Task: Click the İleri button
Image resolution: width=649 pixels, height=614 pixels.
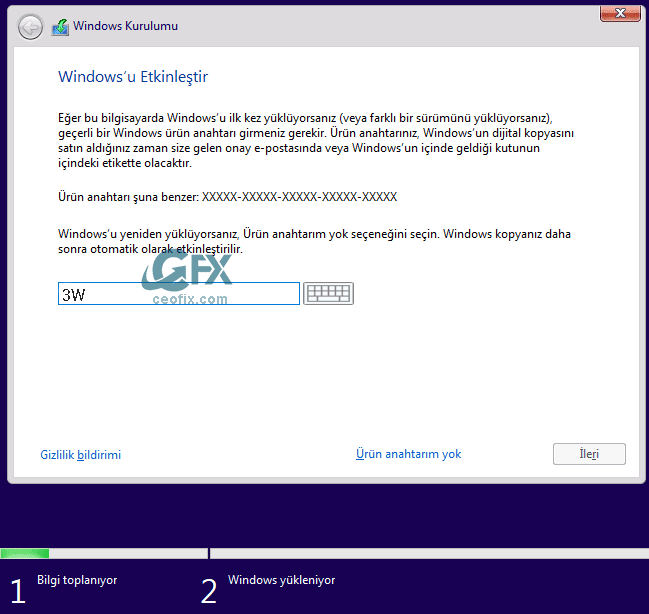Action: [x=589, y=454]
